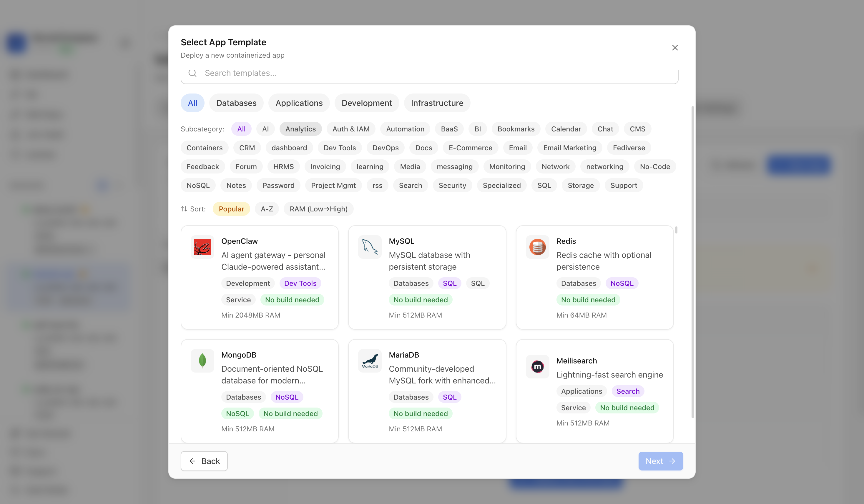The width and height of the screenshot is (864, 504).
Task: Filter by Security subcategory
Action: pos(452,185)
